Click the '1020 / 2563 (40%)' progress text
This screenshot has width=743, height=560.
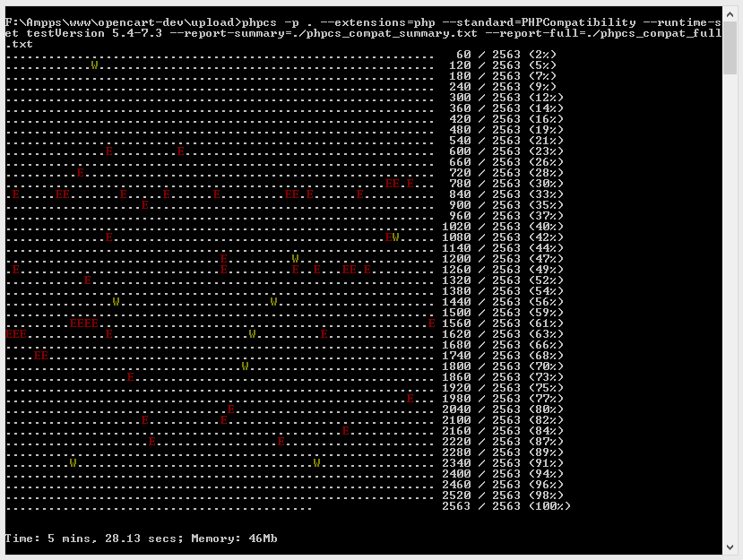[503, 227]
